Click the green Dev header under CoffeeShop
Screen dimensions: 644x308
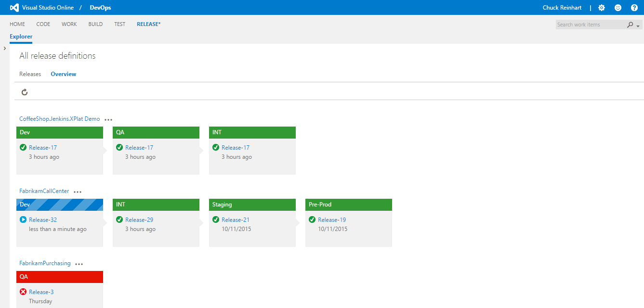[x=60, y=132]
